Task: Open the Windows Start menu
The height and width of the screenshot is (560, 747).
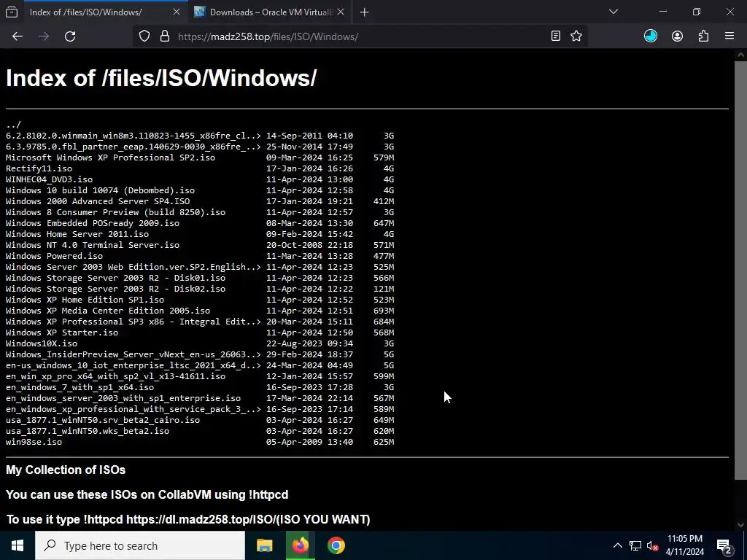Action: (x=18, y=545)
